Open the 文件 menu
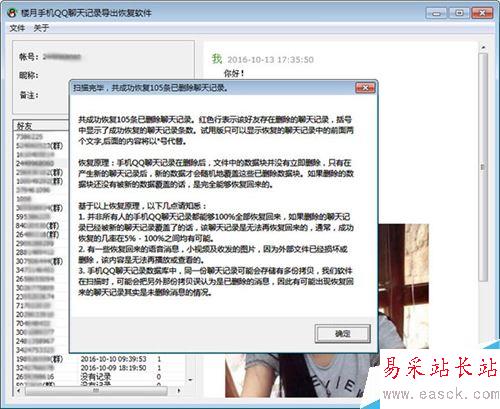This screenshot has height=409, width=500. pyautogui.click(x=17, y=28)
